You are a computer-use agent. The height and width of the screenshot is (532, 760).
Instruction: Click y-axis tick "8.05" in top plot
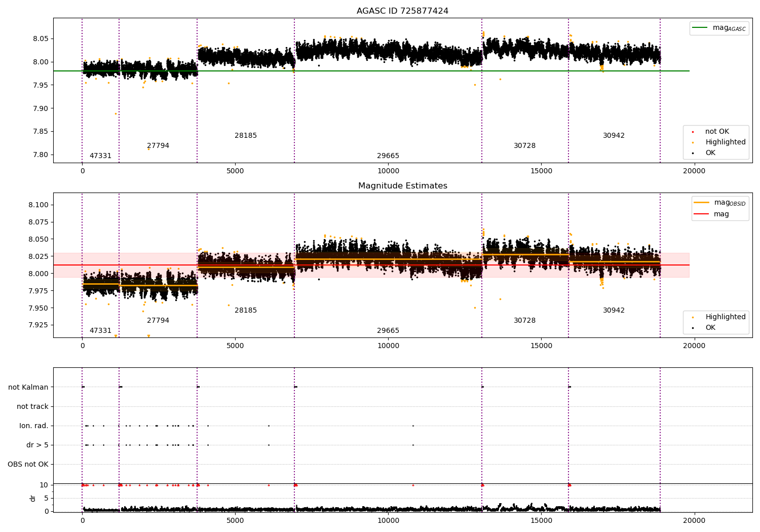[x=41, y=39]
